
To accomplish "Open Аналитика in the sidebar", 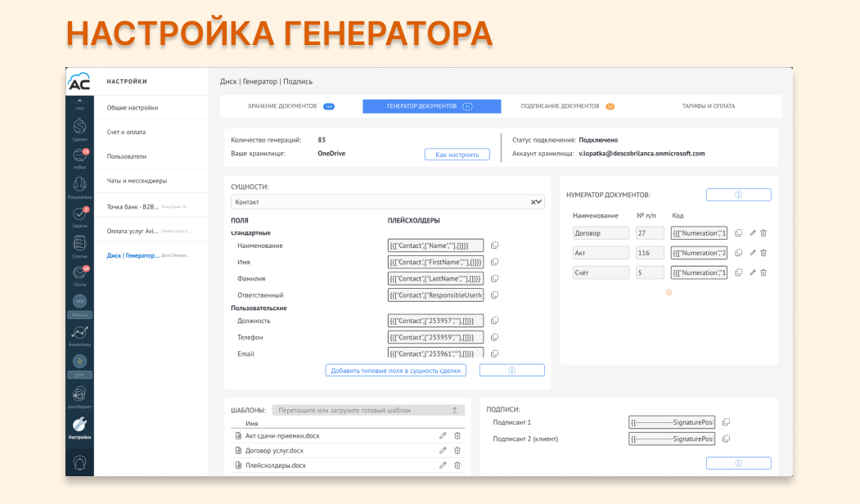I will tap(79, 335).
